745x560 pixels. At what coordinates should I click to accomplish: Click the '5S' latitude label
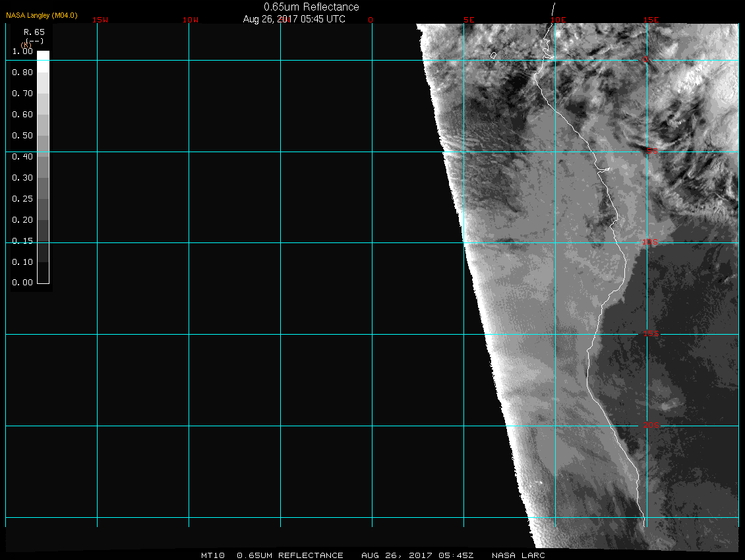(x=652, y=151)
